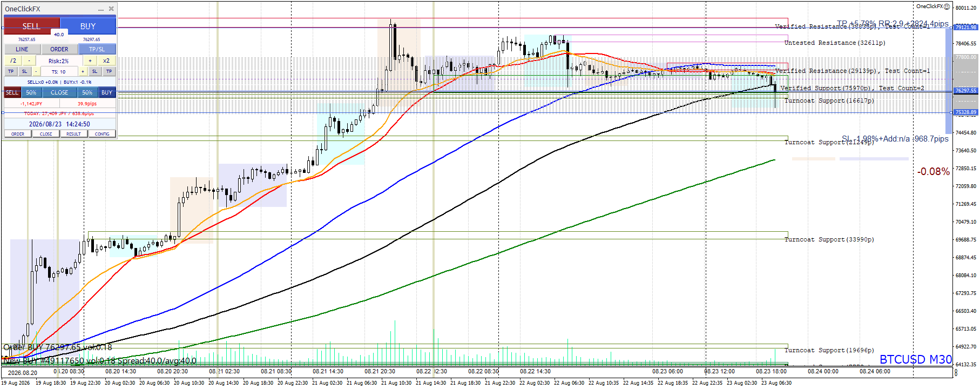The image size is (980, 389).
Task: Close sell positions with small SELL button
Action: click(x=12, y=92)
